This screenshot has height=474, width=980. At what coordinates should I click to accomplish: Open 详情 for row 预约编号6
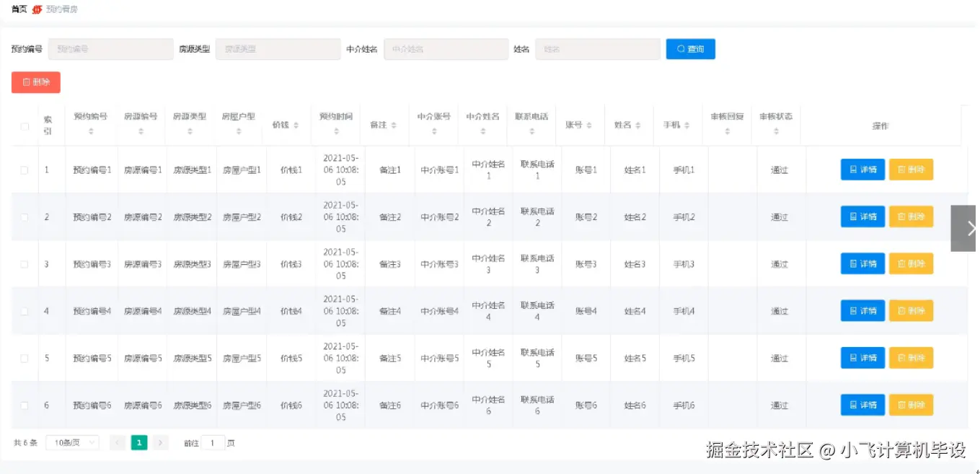point(862,405)
